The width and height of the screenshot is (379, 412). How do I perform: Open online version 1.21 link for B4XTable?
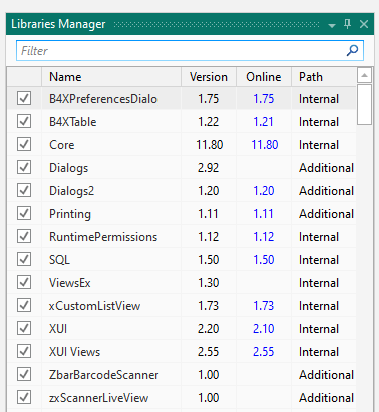pyautogui.click(x=264, y=122)
